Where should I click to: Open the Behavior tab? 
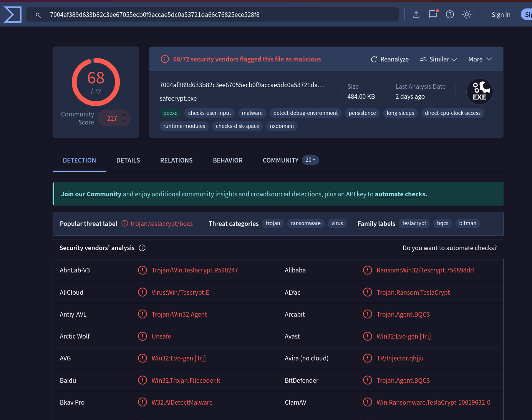(x=227, y=160)
